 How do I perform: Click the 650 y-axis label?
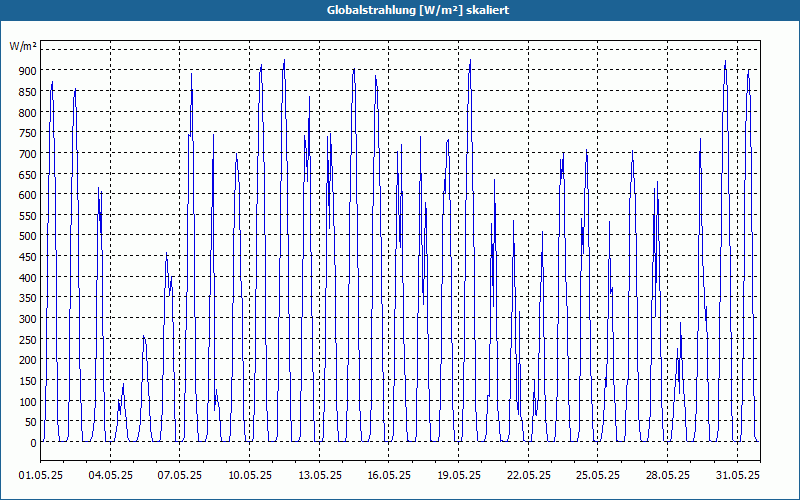click(28, 175)
